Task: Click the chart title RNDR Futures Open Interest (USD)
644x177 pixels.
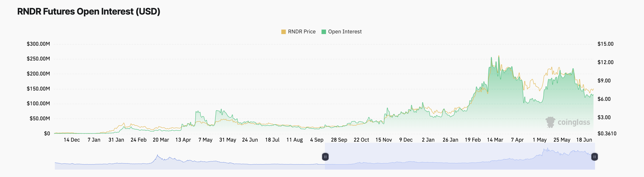Action: [89, 11]
